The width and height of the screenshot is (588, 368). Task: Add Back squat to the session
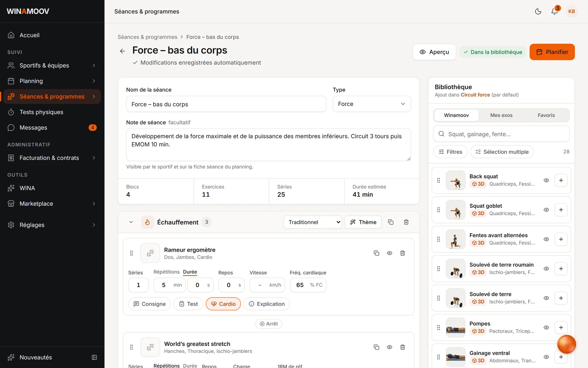tap(561, 180)
